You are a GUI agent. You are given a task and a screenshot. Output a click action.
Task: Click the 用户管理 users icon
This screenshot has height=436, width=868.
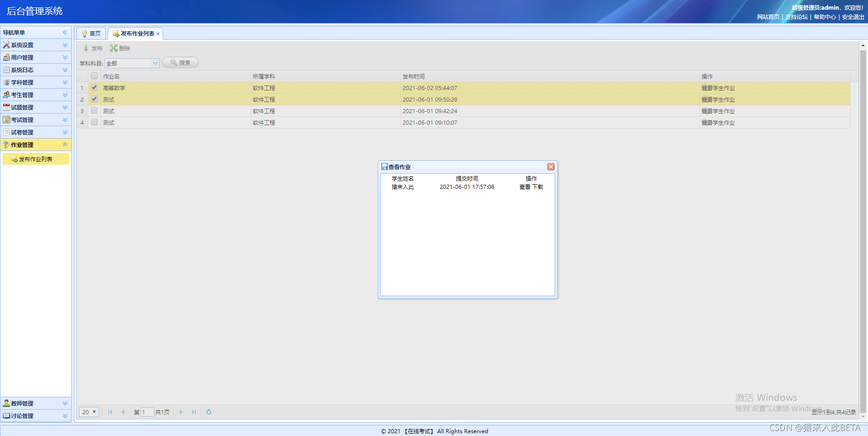click(6, 57)
